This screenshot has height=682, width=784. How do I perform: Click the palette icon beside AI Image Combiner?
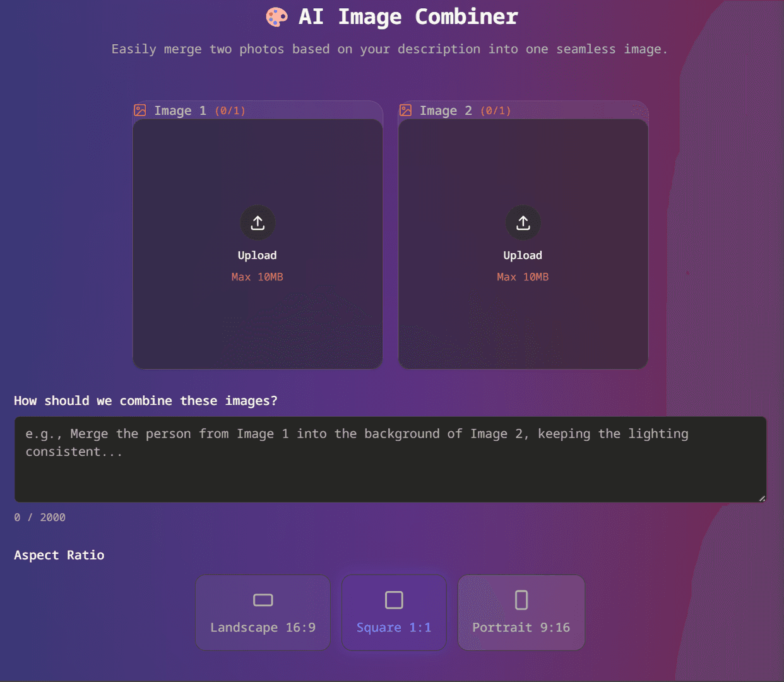point(276,17)
